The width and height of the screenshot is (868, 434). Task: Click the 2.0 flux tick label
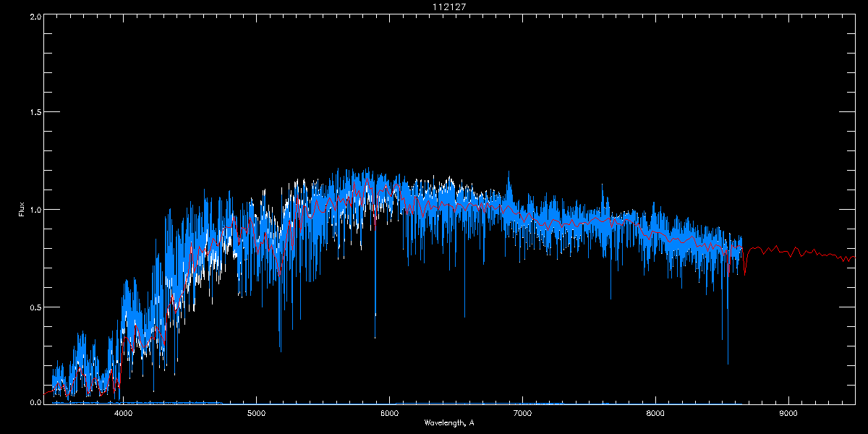[33, 16]
